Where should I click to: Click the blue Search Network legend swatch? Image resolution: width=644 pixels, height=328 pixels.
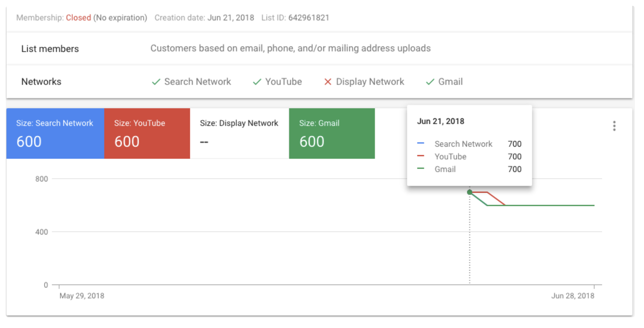coord(421,144)
